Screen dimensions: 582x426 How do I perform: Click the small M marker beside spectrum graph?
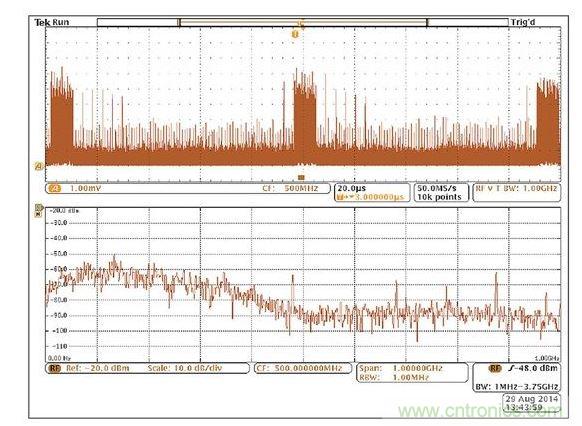tap(38, 215)
